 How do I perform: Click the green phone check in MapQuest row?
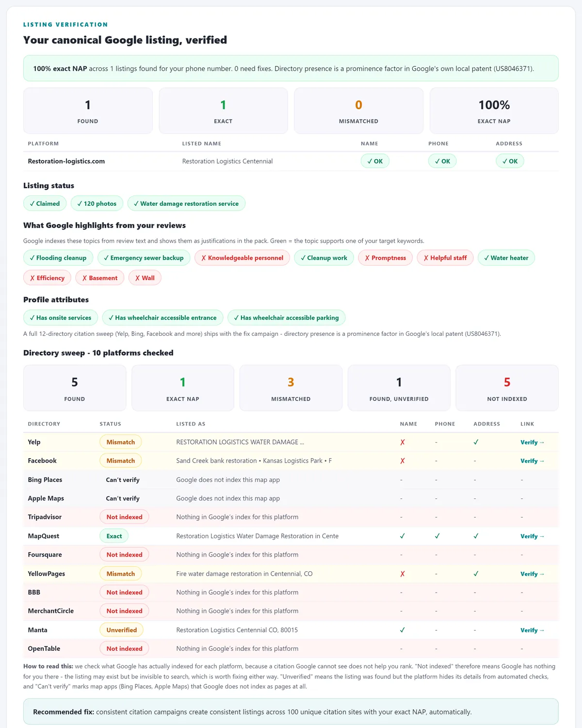[x=437, y=536]
